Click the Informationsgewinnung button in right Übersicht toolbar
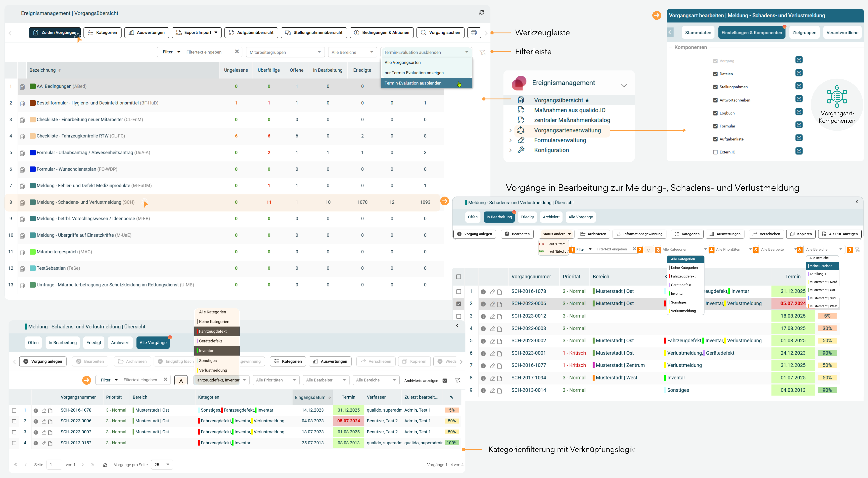Image resolution: width=868 pixels, height=478 pixels. click(x=639, y=234)
